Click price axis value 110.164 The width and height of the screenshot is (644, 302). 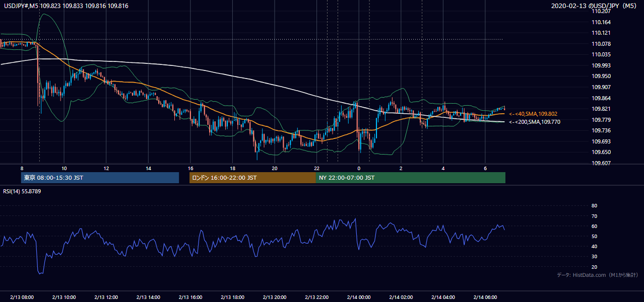(602, 22)
